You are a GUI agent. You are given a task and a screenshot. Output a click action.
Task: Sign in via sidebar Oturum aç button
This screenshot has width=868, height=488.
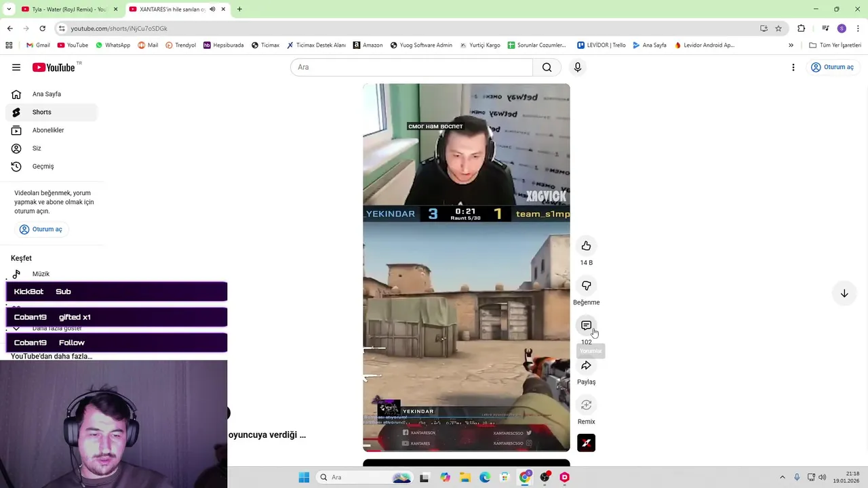tap(41, 229)
